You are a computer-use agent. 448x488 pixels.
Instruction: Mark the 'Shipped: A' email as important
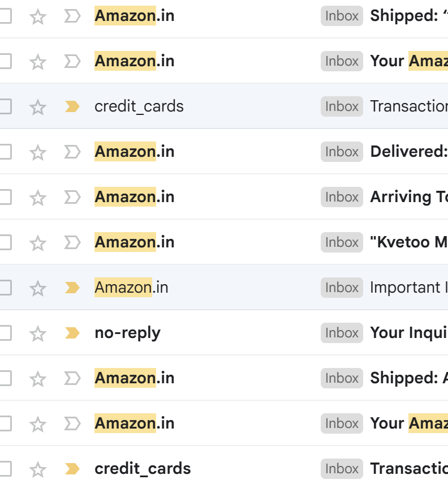point(72,378)
